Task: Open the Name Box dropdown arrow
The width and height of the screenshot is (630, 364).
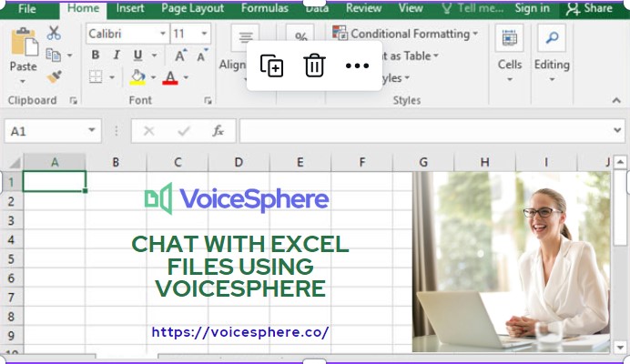Action: (x=92, y=130)
